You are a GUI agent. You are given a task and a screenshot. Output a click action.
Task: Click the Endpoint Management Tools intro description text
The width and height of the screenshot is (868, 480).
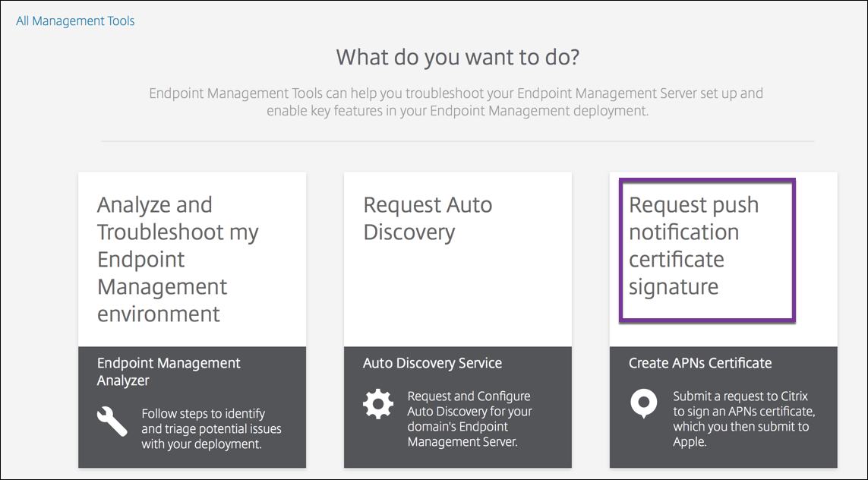click(x=456, y=101)
